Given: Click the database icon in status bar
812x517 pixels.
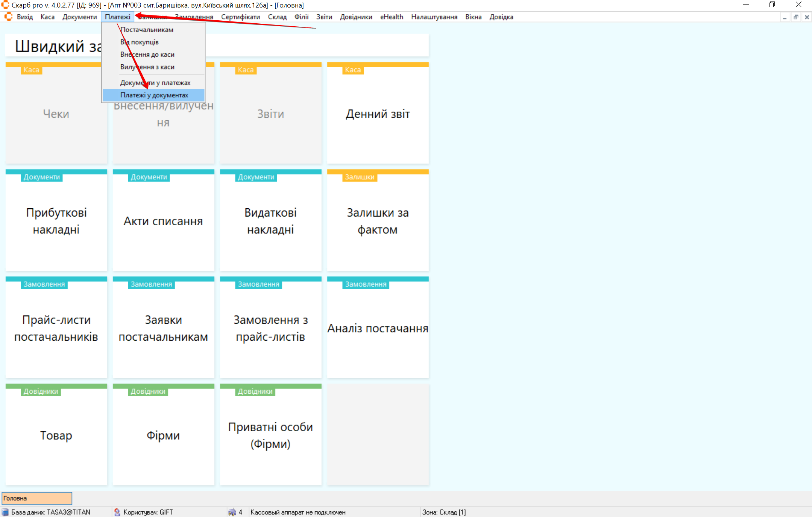Looking at the screenshot, I should point(5,512).
